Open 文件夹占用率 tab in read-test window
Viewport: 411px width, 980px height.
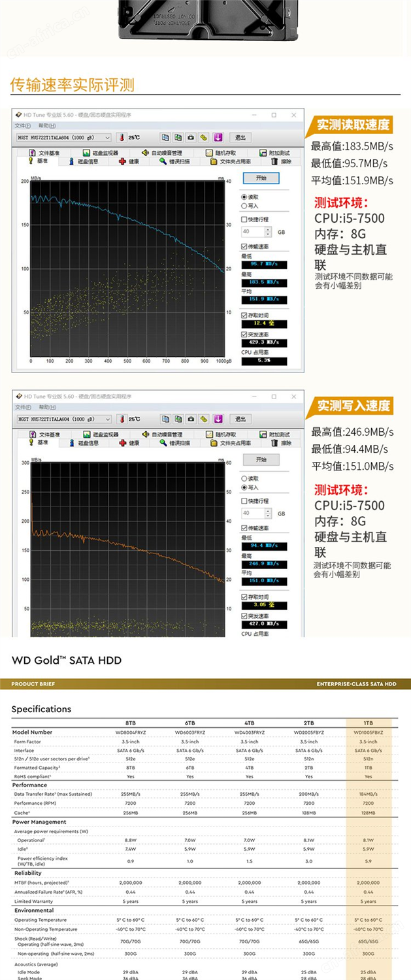231,161
